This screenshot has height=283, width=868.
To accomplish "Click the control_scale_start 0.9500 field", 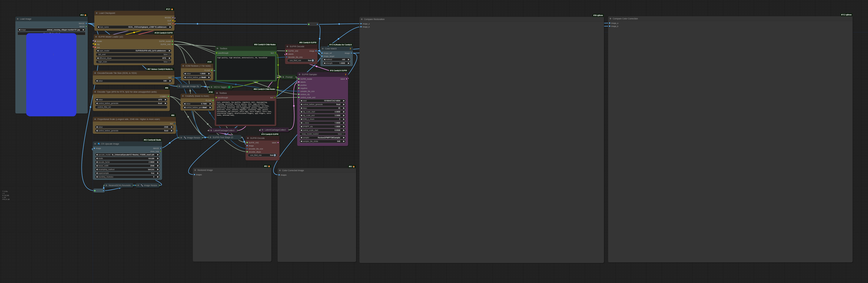I will (x=322, y=130).
